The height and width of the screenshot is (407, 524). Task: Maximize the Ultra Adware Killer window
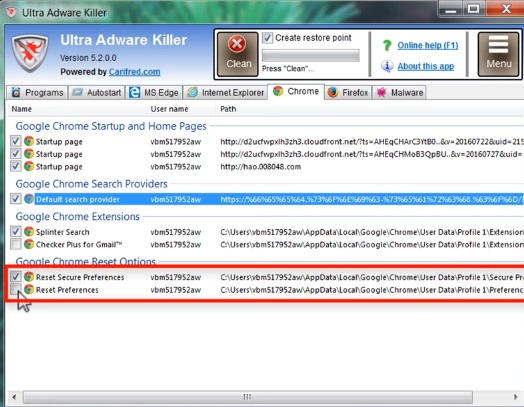(x=473, y=8)
